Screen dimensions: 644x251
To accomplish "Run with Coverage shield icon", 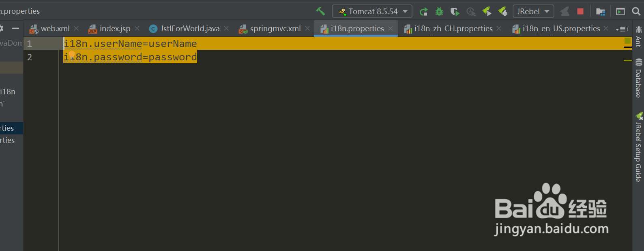I will (x=455, y=12).
